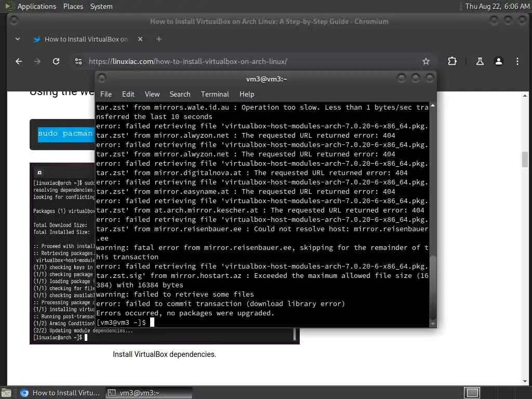Click the Chromium window menu button at title left

coord(14,20)
